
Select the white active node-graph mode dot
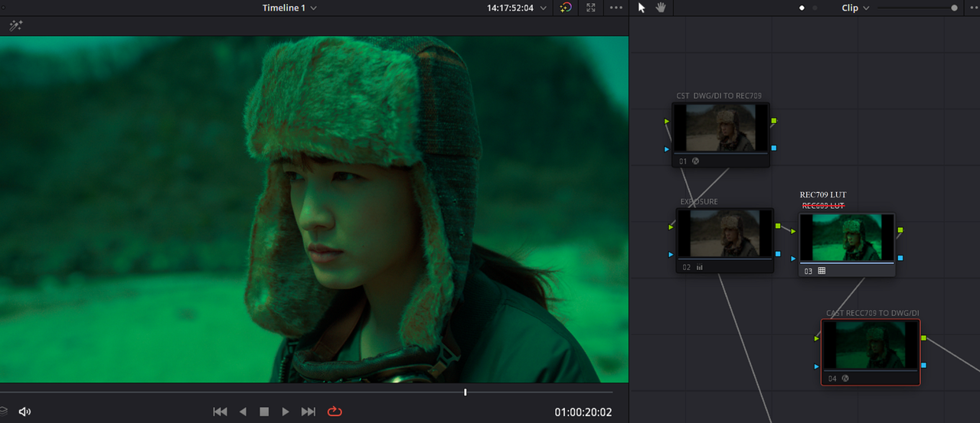802,8
